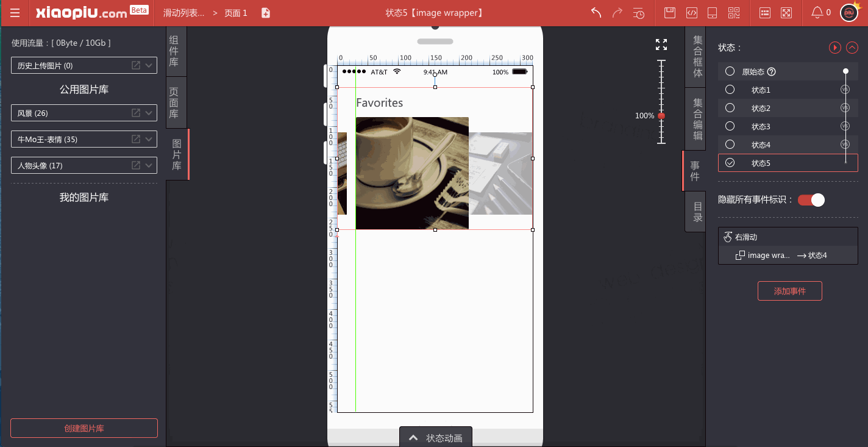Select the 状态4 radio button
The width and height of the screenshot is (868, 447).
[x=730, y=145]
